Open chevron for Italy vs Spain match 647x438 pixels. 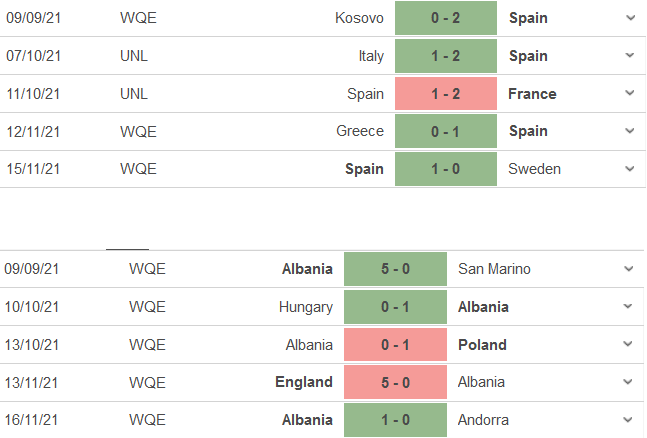(x=629, y=56)
